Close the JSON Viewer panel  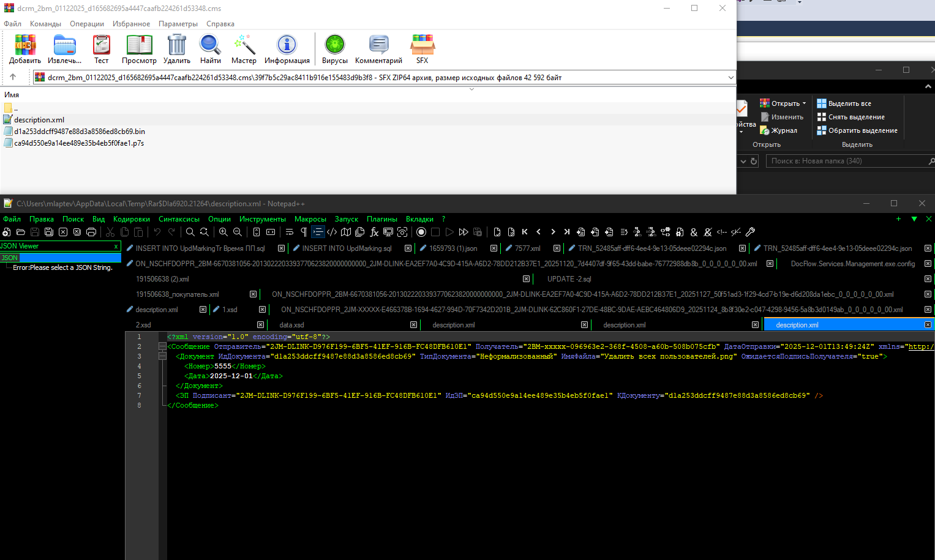click(116, 246)
